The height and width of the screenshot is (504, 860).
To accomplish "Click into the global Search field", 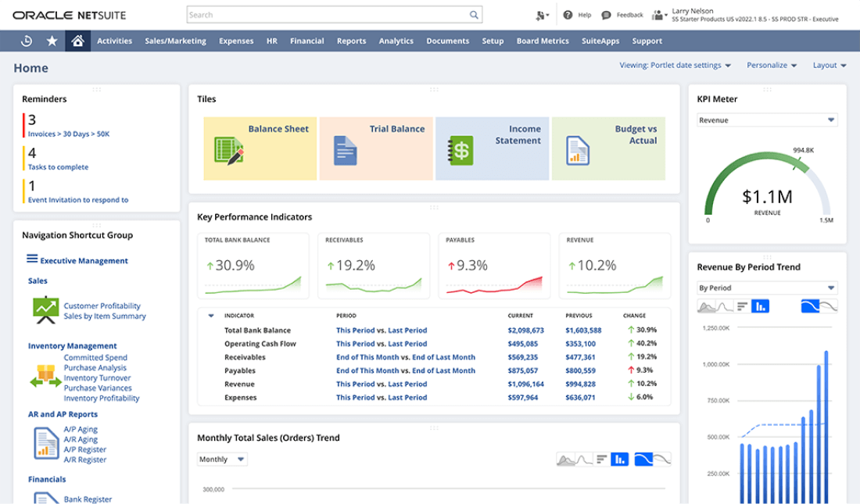I will tap(327, 15).
